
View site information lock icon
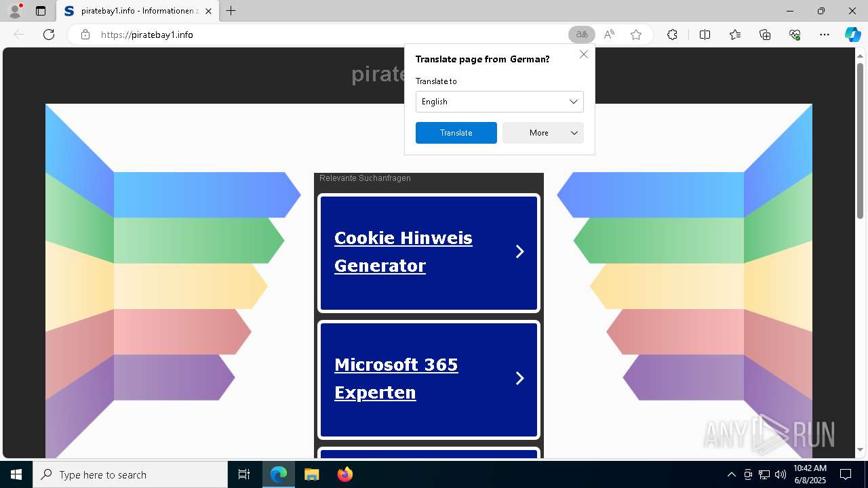point(85,35)
